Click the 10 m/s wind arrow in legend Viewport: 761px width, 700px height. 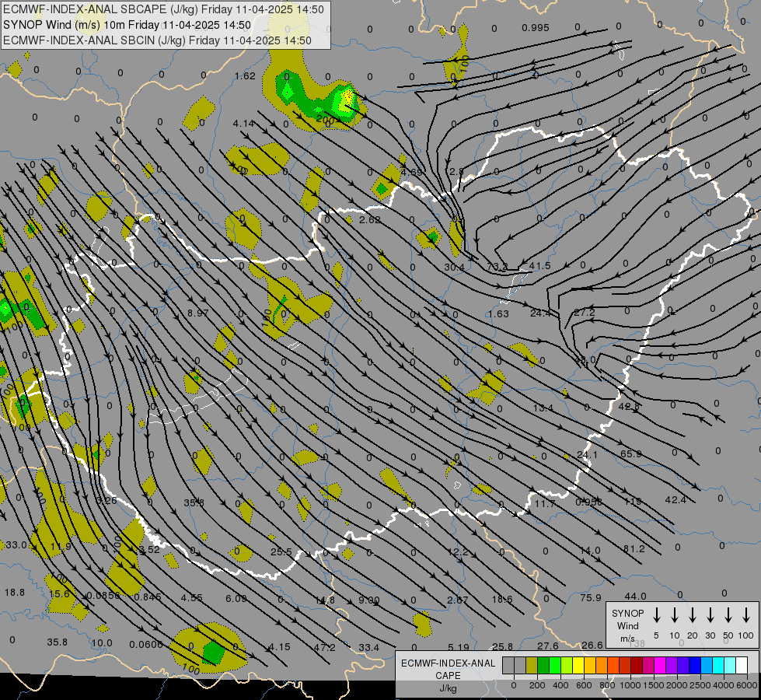tap(675, 614)
